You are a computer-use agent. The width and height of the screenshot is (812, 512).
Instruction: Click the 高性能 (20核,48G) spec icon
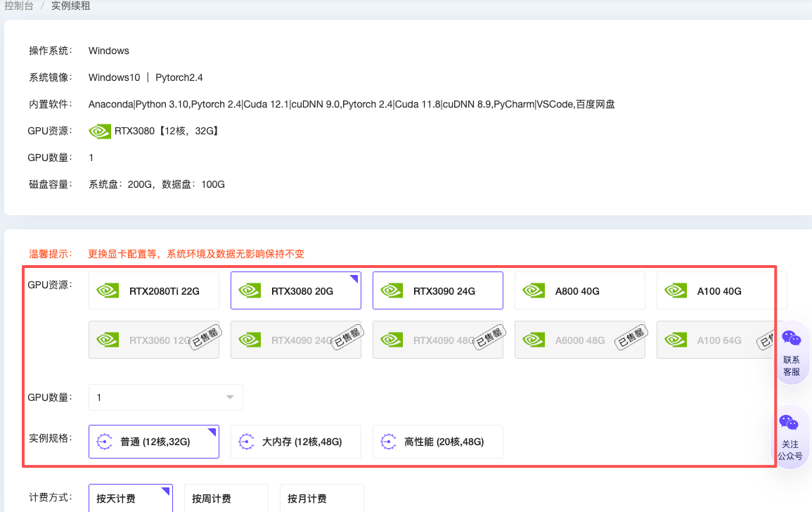pyautogui.click(x=389, y=442)
